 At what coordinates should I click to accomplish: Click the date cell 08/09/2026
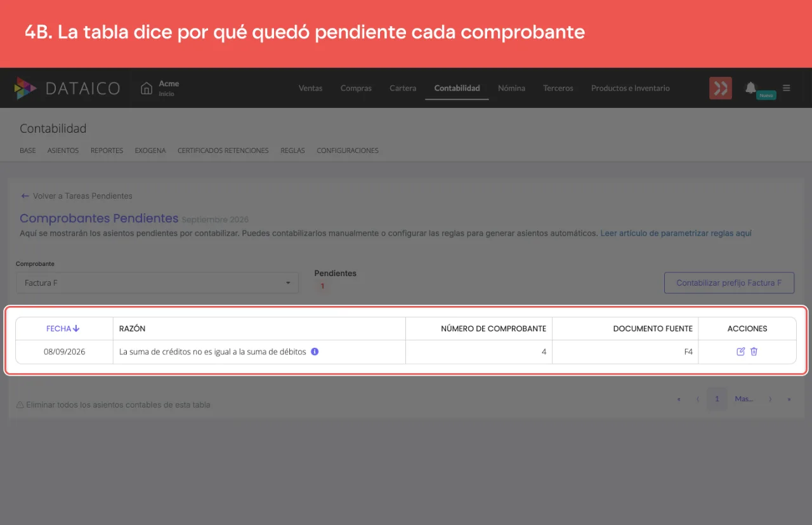coord(64,352)
